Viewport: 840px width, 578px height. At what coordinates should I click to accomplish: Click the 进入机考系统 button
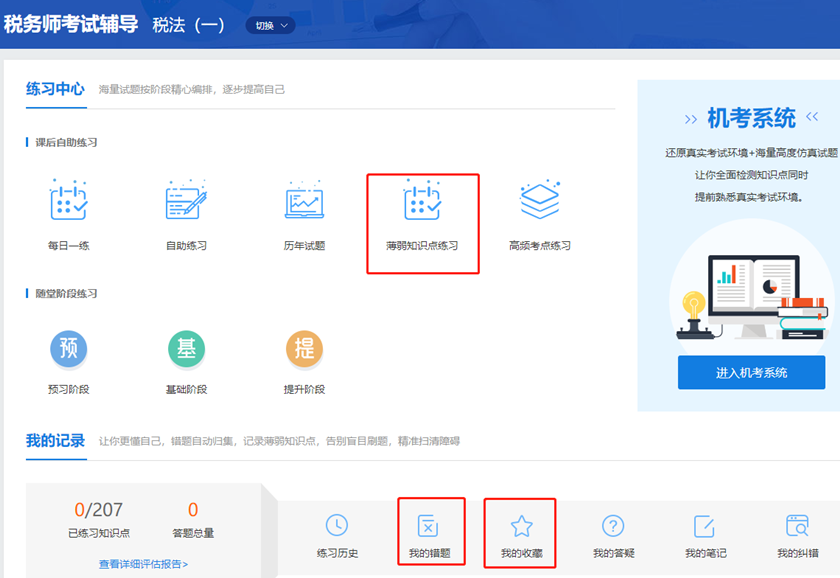pos(751,372)
